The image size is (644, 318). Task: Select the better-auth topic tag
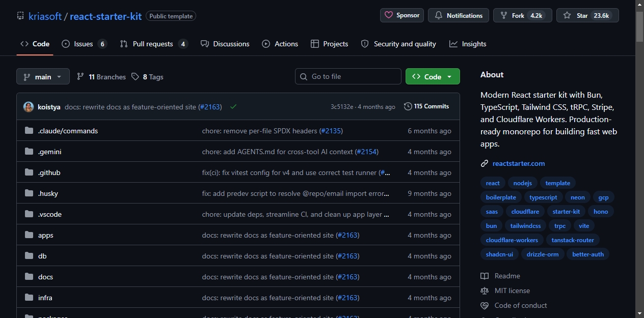click(588, 254)
